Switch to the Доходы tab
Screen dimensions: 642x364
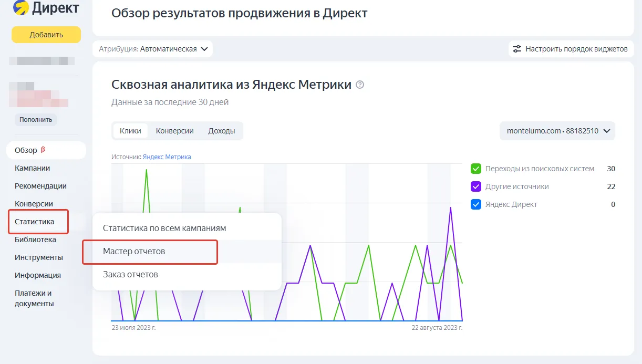coord(222,131)
